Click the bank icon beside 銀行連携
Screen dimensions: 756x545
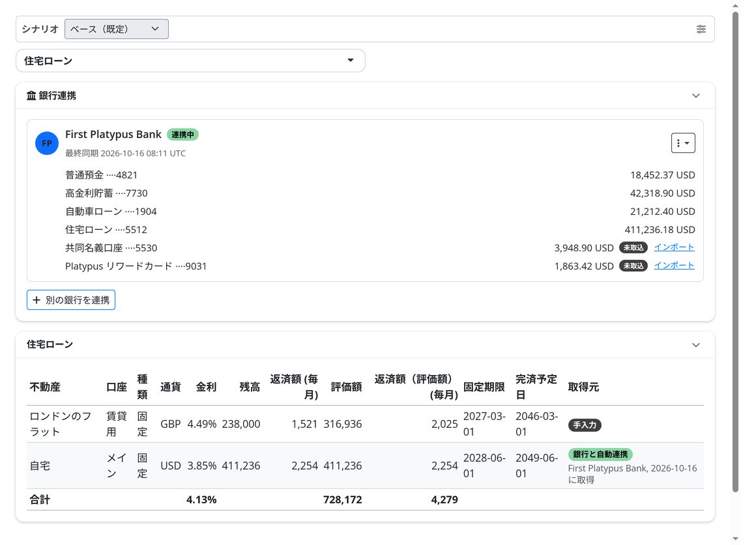coord(31,96)
